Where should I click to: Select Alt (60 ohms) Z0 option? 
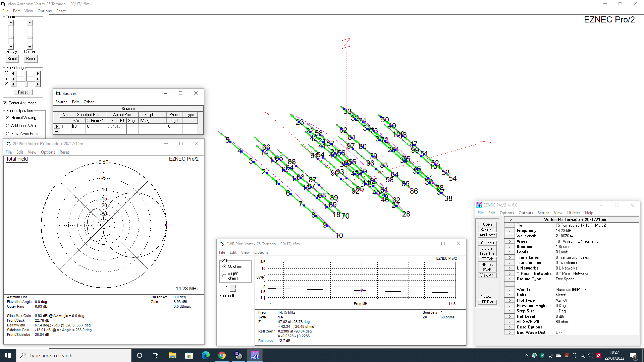pyautogui.click(x=224, y=276)
